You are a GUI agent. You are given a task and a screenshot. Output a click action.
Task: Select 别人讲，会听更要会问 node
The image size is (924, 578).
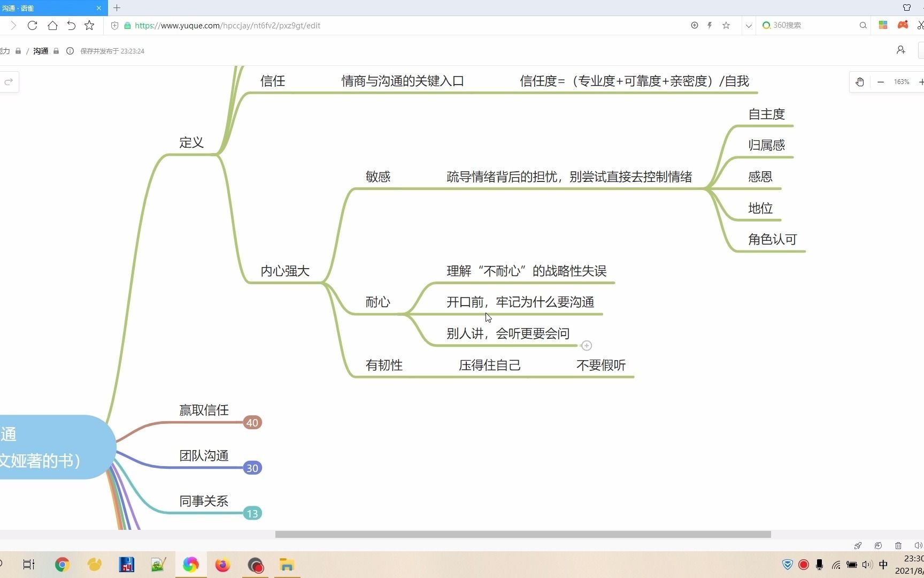tap(508, 333)
